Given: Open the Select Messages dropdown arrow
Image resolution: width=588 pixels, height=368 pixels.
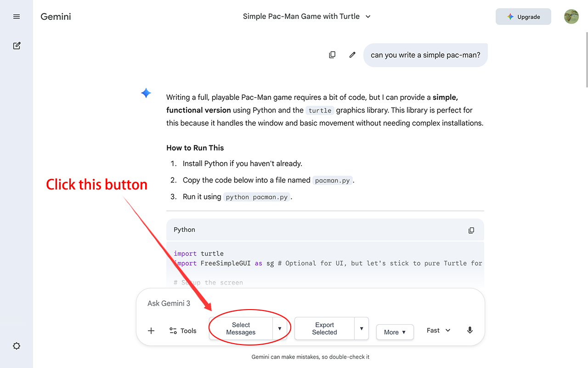Looking at the screenshot, I should (280, 328).
